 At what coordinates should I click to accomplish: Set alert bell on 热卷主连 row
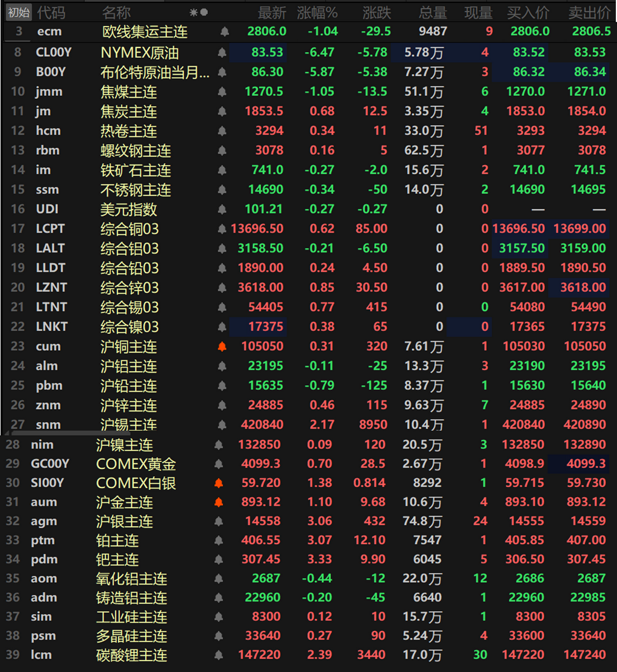coord(222,131)
